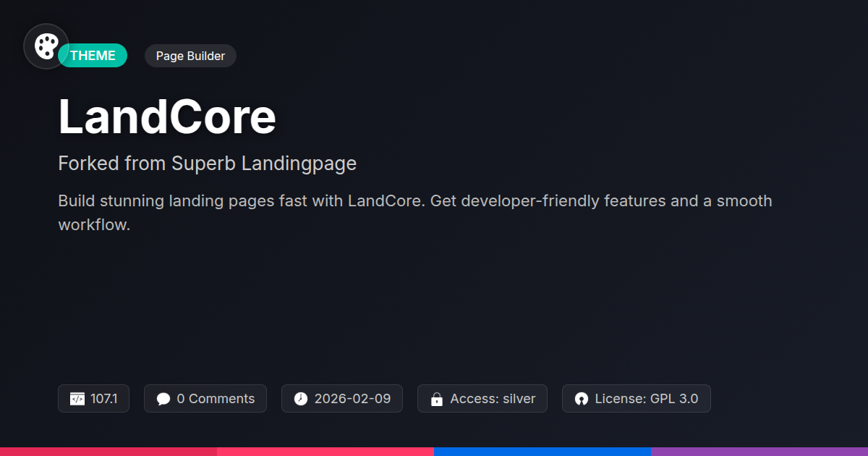Open the 0 Comments badge

205,399
